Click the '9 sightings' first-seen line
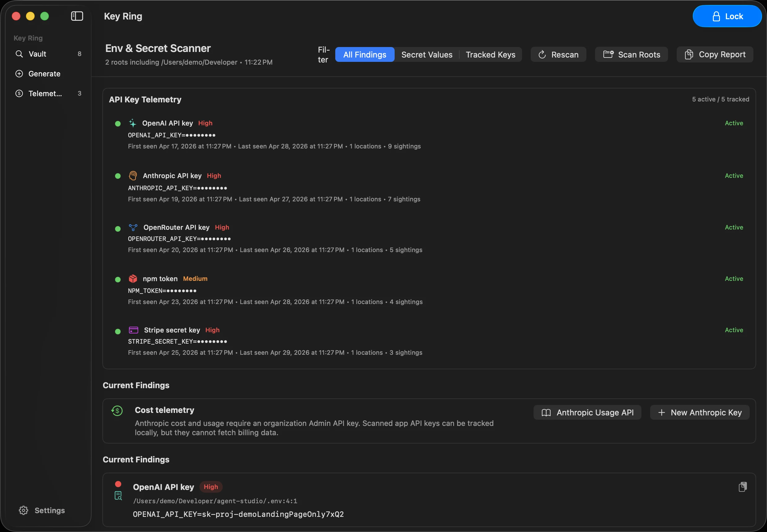Viewport: 767px width, 532px height. coord(274,146)
